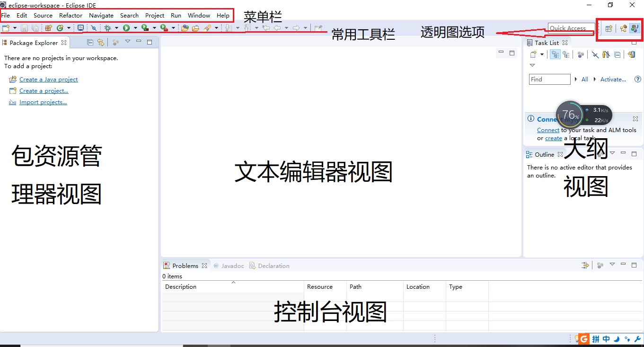The height and width of the screenshot is (347, 644).
Task: Click the External Tools run icon
Action: click(164, 28)
